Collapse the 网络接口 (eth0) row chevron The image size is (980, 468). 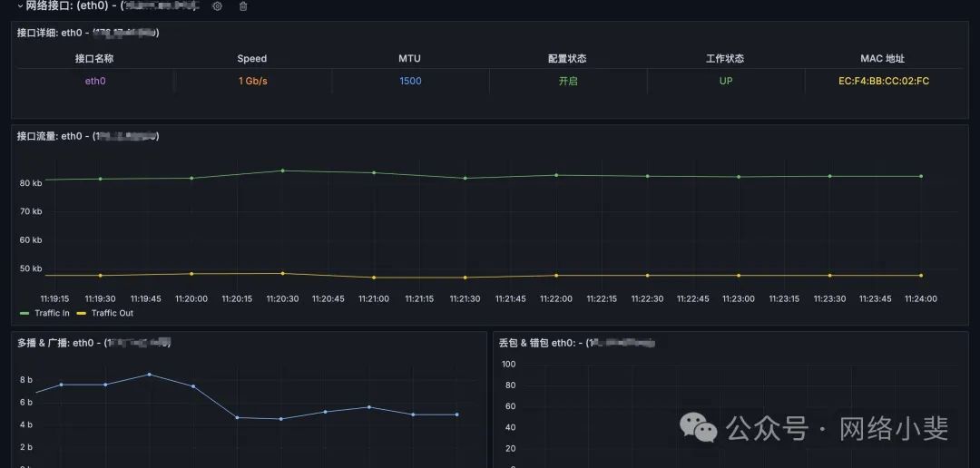pyautogui.click(x=20, y=6)
